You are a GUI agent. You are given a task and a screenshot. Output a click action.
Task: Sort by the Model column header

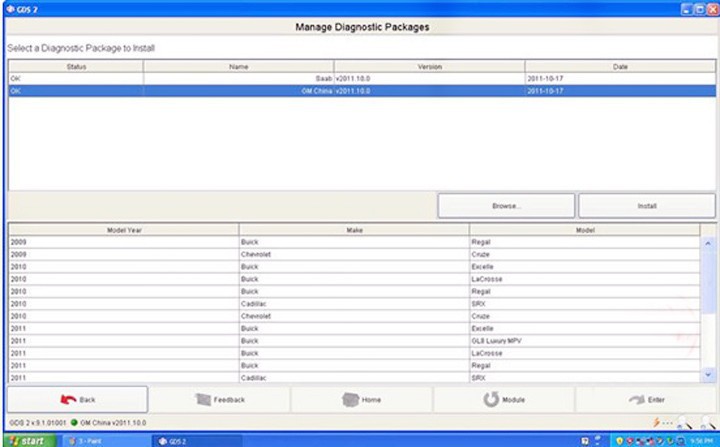(x=585, y=230)
